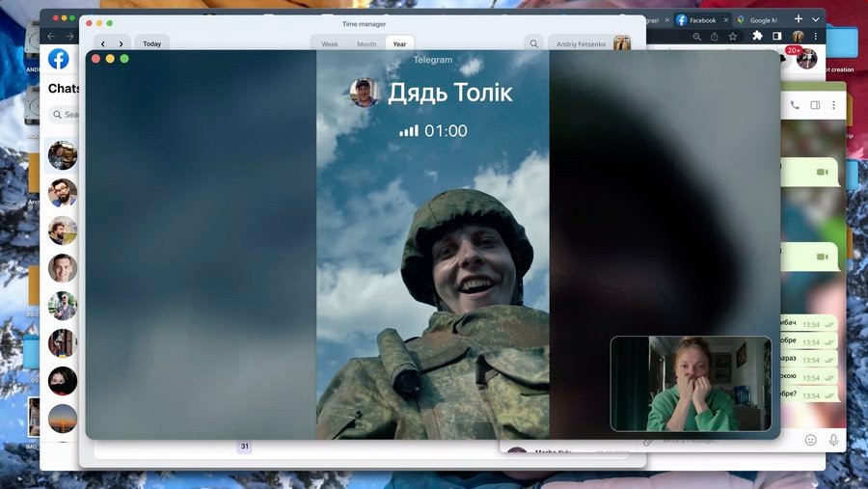
Task: Switch Time manager to Month view
Action: click(366, 43)
